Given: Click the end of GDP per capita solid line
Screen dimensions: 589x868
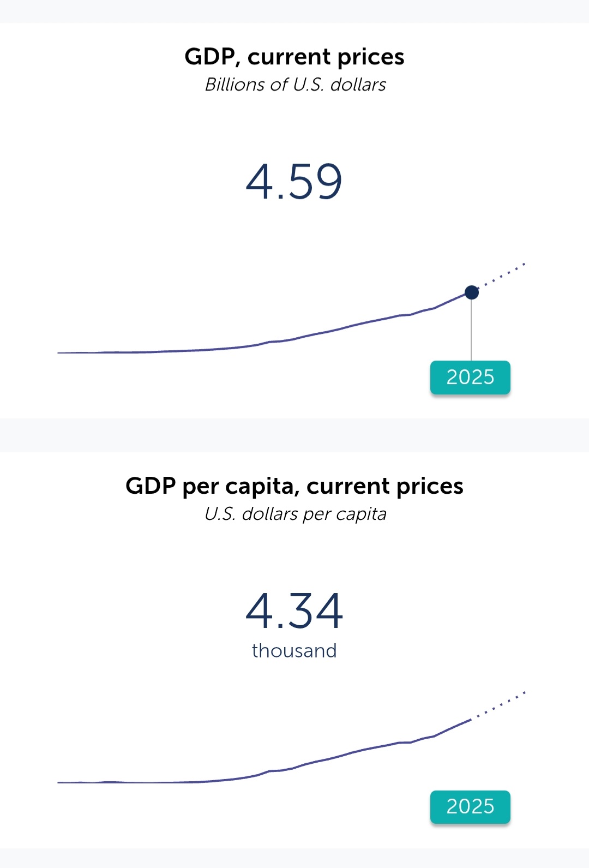Looking at the screenshot, I should [469, 721].
